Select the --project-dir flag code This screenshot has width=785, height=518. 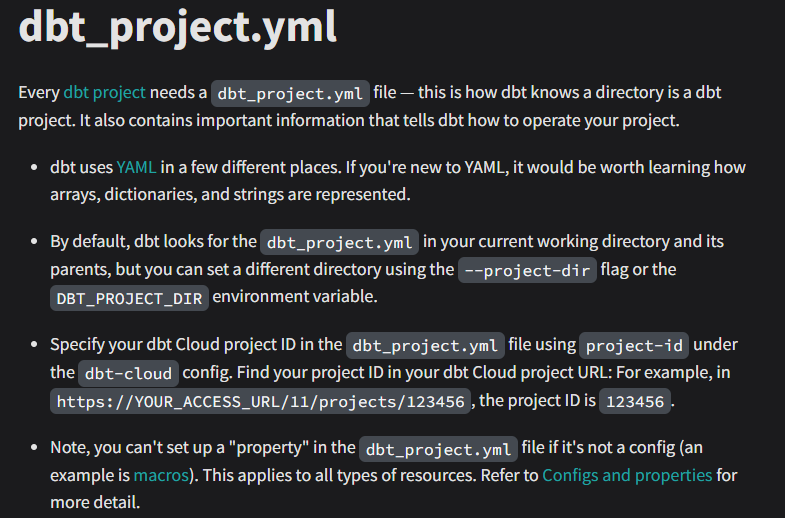[527, 271]
